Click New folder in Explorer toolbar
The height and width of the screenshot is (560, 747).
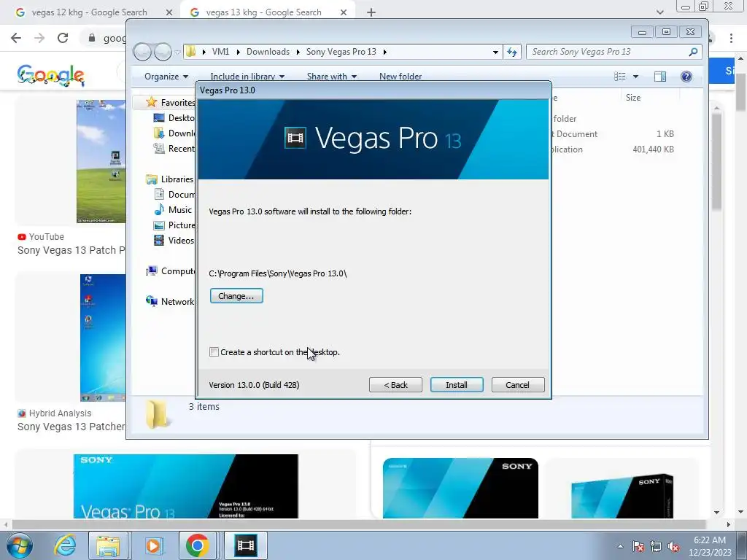pos(400,76)
